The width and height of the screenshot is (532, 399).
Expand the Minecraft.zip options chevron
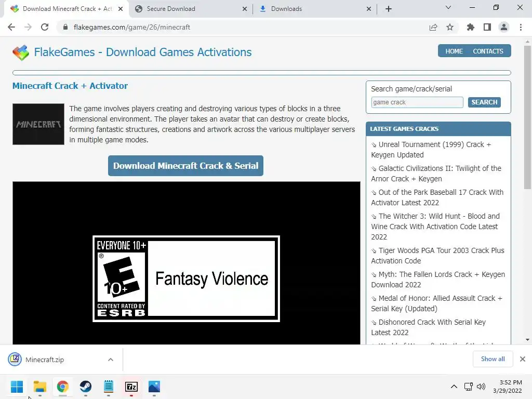[111, 360]
